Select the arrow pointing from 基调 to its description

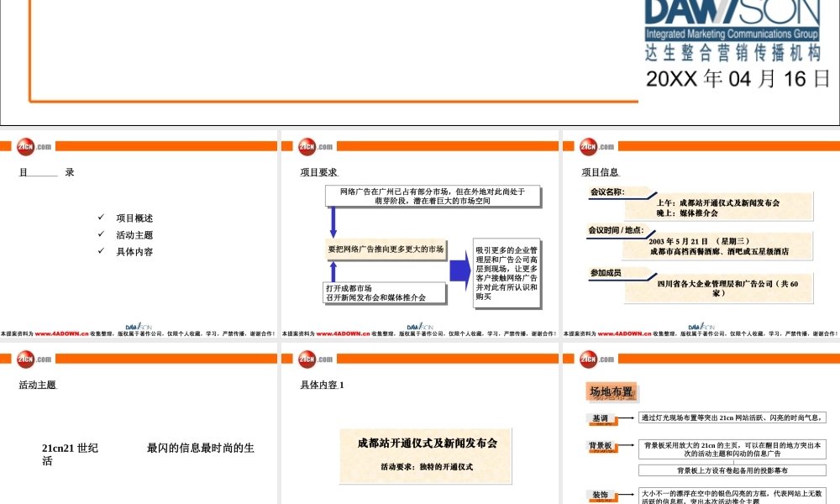(627, 417)
